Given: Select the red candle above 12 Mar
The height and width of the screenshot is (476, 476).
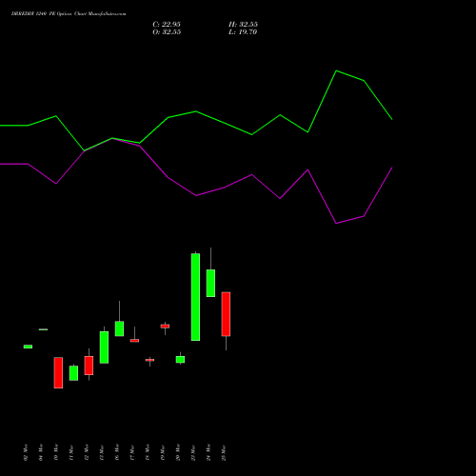Looking at the screenshot, I should pyautogui.click(x=89, y=366).
